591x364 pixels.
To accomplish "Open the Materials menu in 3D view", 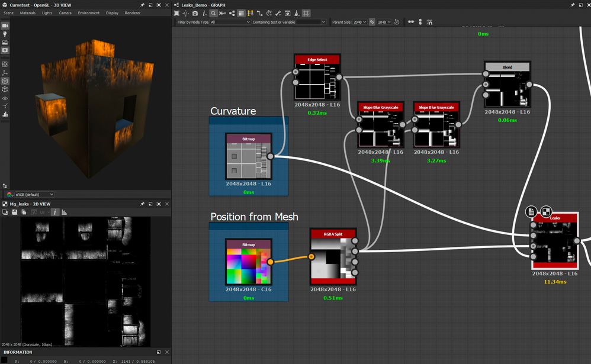I will tap(27, 13).
